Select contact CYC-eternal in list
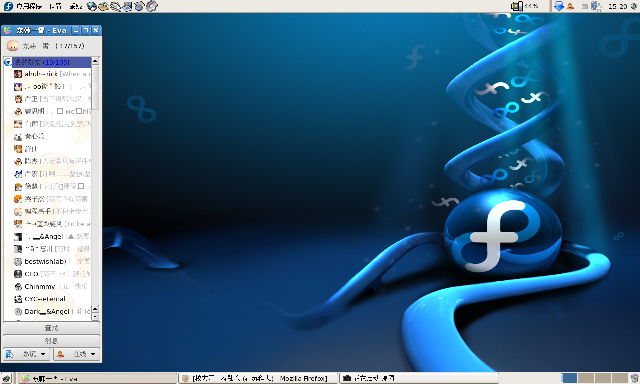 (52, 299)
